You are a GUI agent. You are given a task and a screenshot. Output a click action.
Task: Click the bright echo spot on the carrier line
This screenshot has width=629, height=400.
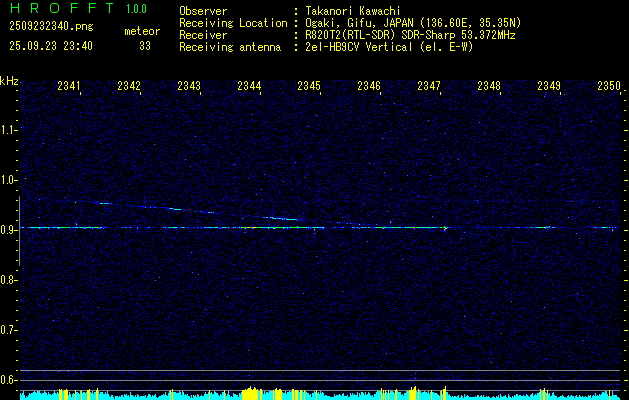point(445,228)
